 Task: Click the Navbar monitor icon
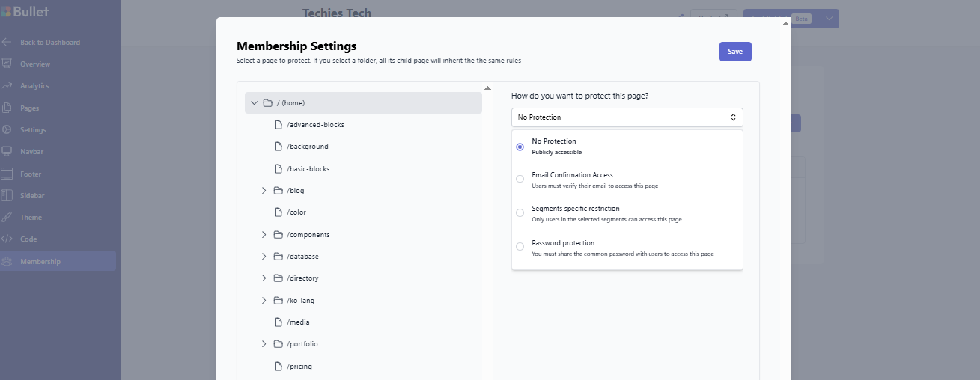7,152
